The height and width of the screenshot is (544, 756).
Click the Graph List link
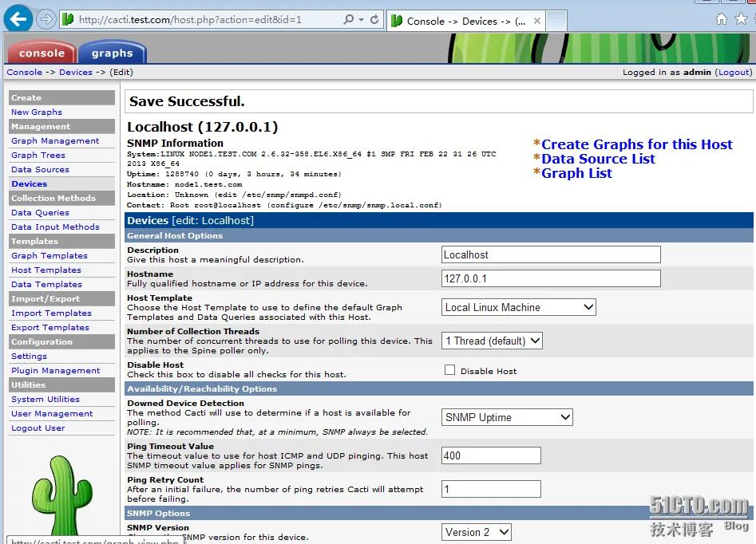pos(576,173)
